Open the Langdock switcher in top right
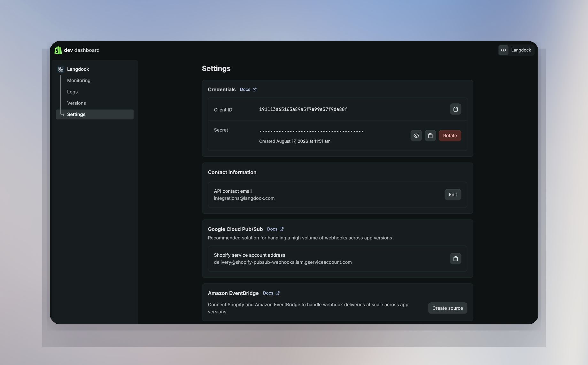The height and width of the screenshot is (365, 588). click(516, 50)
